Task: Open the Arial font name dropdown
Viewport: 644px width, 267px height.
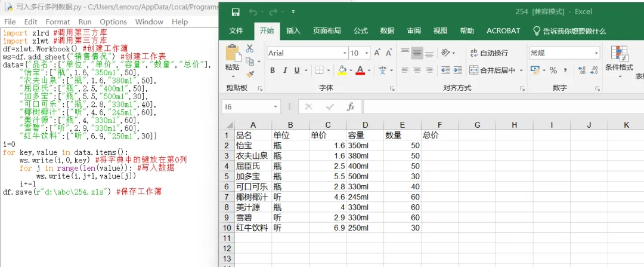Action: (x=345, y=53)
